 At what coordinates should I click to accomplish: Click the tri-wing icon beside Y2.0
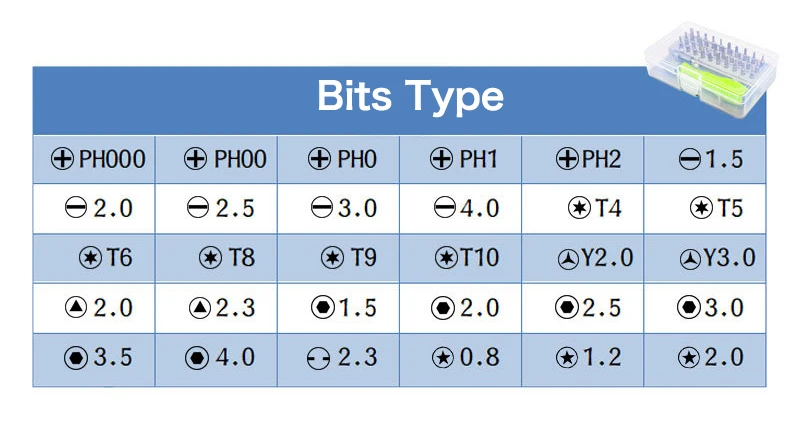(x=568, y=260)
